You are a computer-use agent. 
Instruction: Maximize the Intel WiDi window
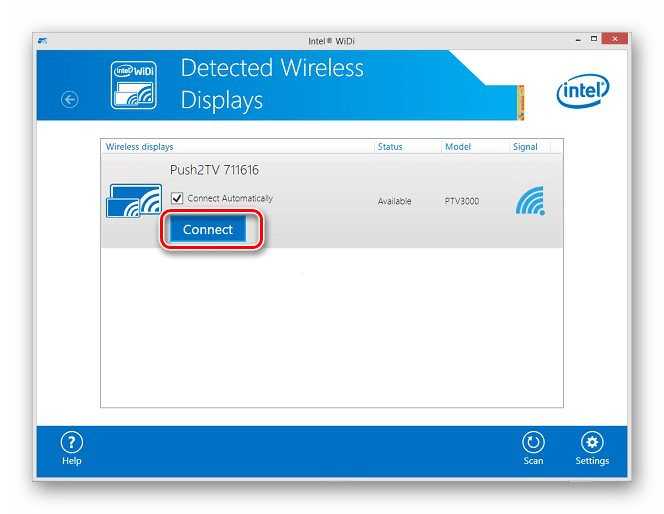(594, 39)
